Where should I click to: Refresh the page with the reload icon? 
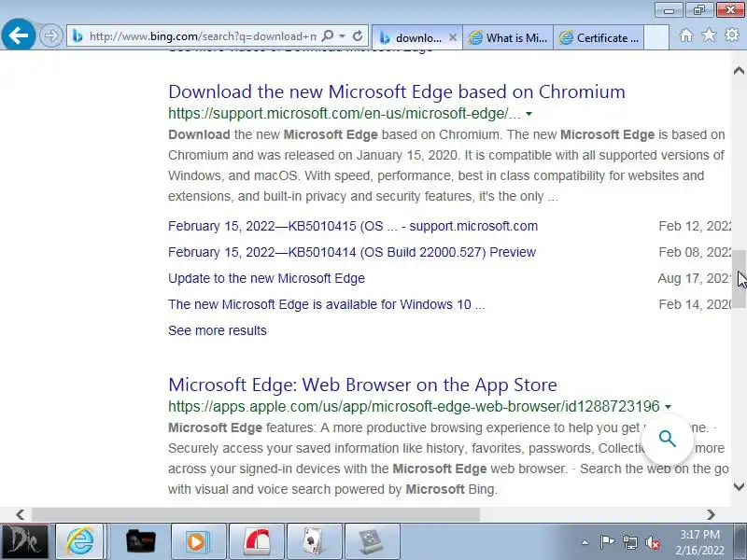pyautogui.click(x=358, y=35)
